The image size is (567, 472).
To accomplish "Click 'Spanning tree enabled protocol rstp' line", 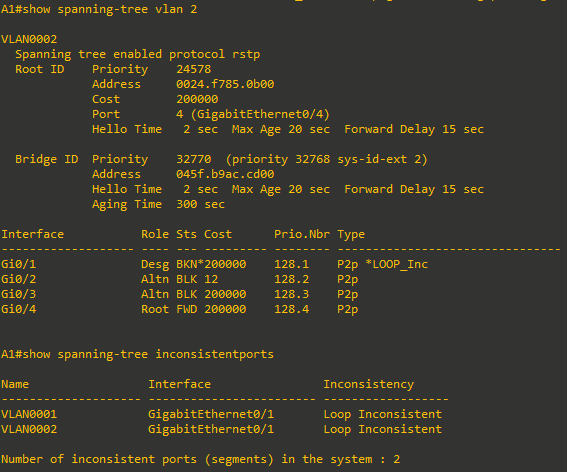I will [x=137, y=55].
